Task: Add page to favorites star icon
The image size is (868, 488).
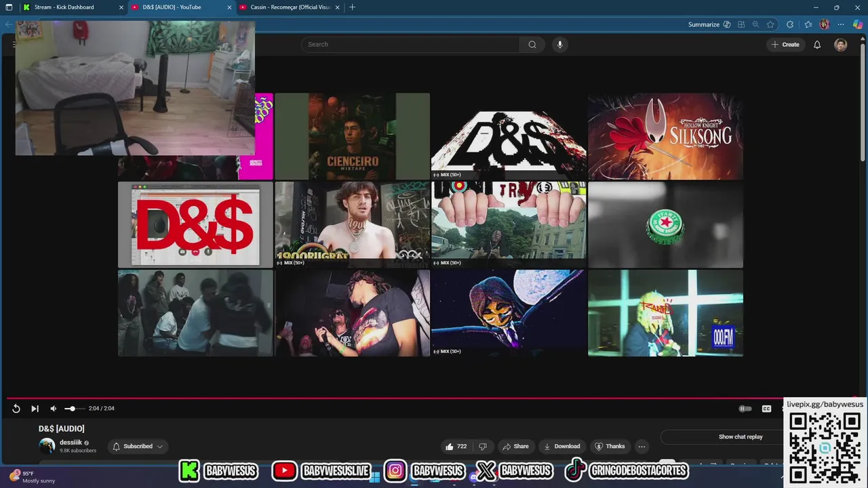Action: [x=770, y=24]
